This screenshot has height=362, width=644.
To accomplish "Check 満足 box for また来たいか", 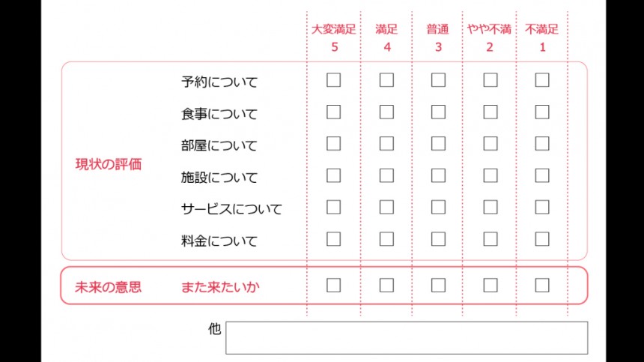I will click(x=386, y=285).
